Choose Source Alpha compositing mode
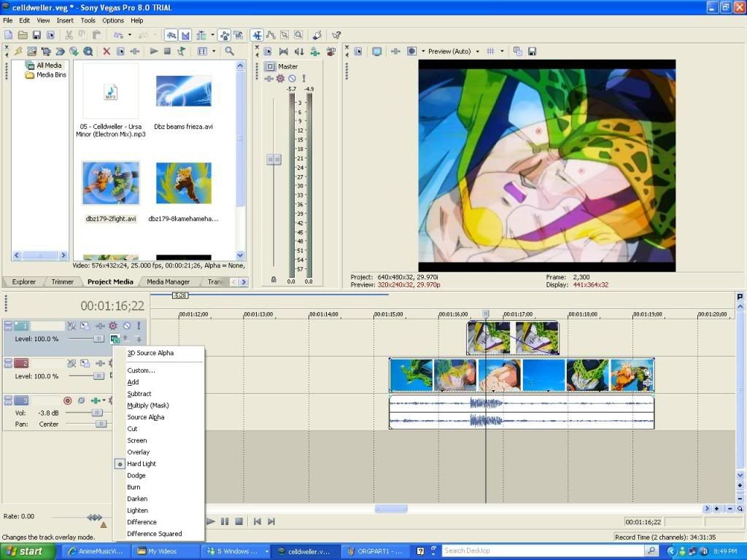Image resolution: width=747 pixels, height=560 pixels. (145, 417)
